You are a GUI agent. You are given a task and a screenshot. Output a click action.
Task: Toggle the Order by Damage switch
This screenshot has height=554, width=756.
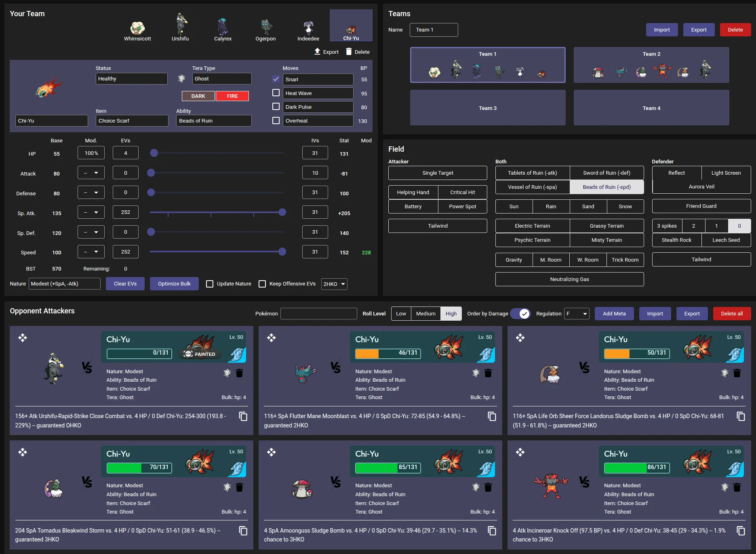[x=520, y=313]
